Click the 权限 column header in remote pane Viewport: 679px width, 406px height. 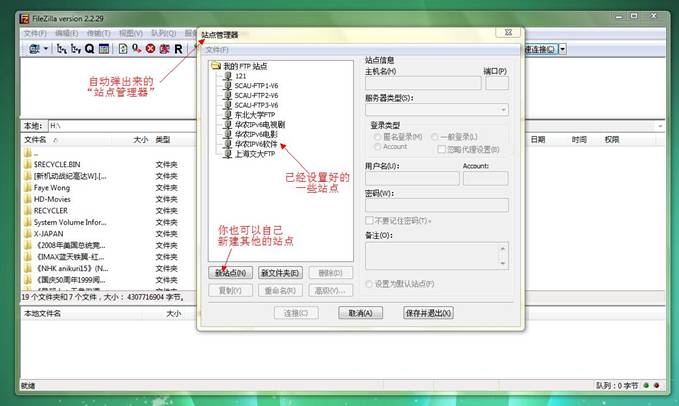point(612,140)
